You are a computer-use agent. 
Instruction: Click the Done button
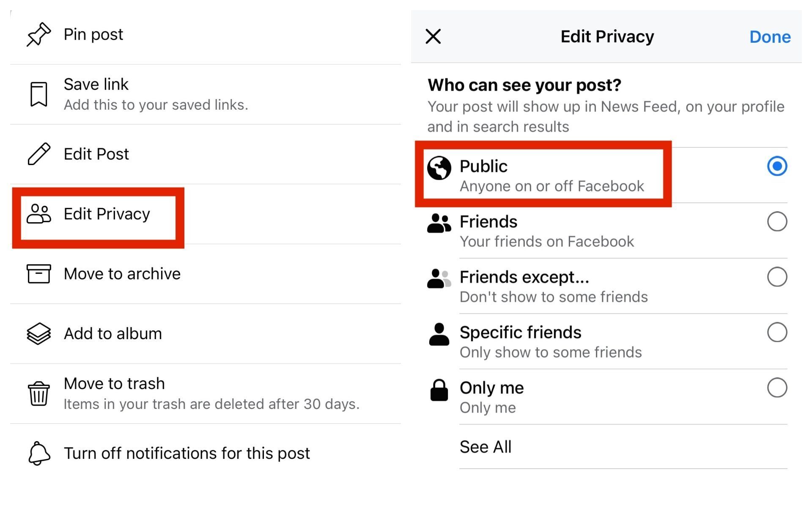pos(770,36)
